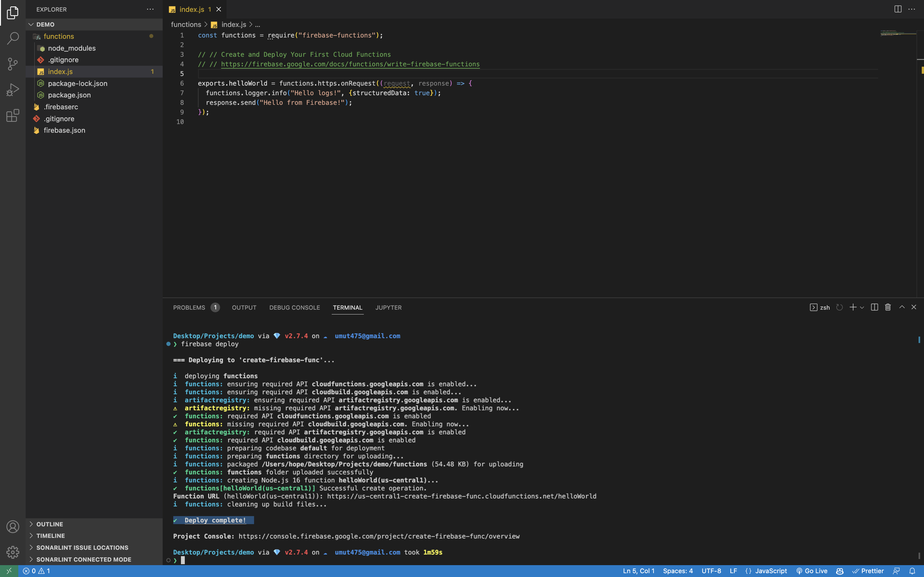The image size is (924, 577).
Task: Maximize the panel using the chevron-up icon
Action: [901, 307]
